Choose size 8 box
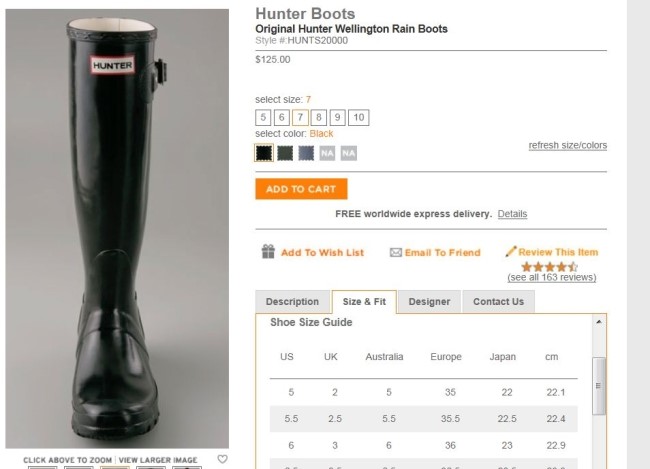The height and width of the screenshot is (469, 650). pos(319,117)
